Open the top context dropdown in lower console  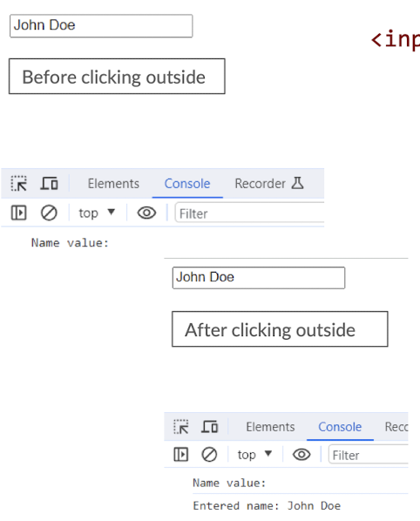(254, 454)
